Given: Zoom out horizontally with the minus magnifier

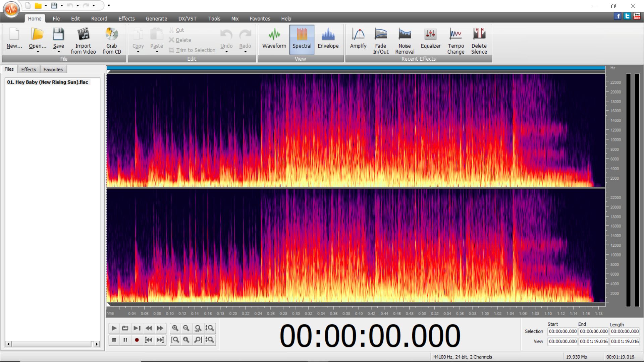Looking at the screenshot, I should (186, 328).
